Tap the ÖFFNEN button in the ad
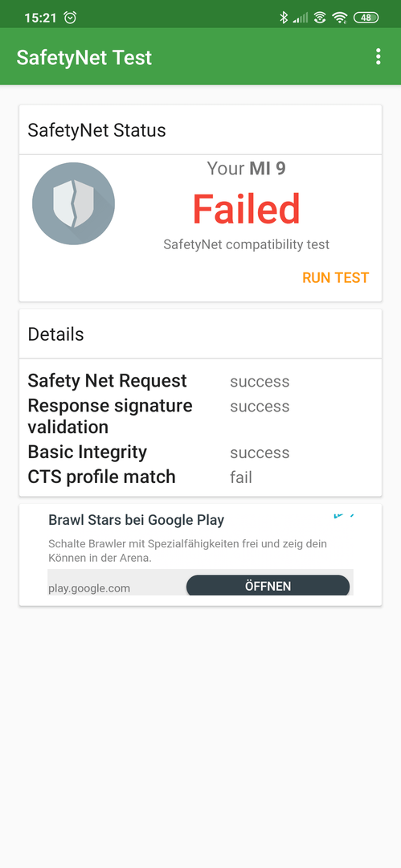The width and height of the screenshot is (401, 868). (268, 586)
